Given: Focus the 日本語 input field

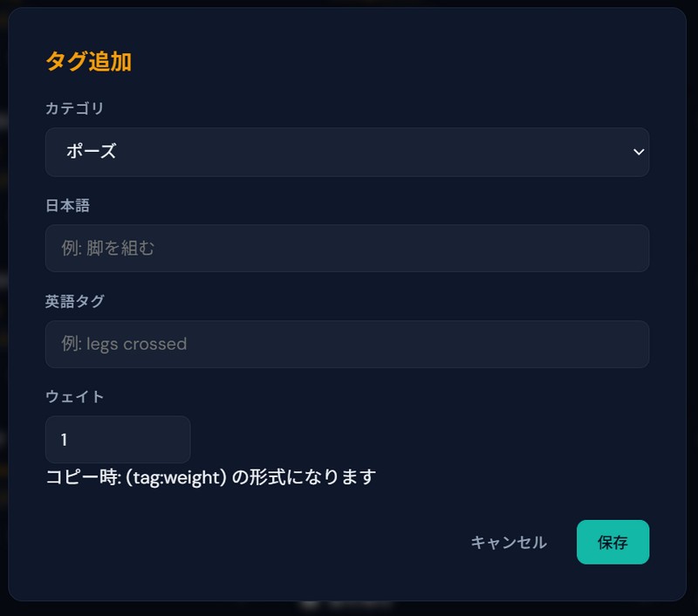Looking at the screenshot, I should click(x=346, y=248).
